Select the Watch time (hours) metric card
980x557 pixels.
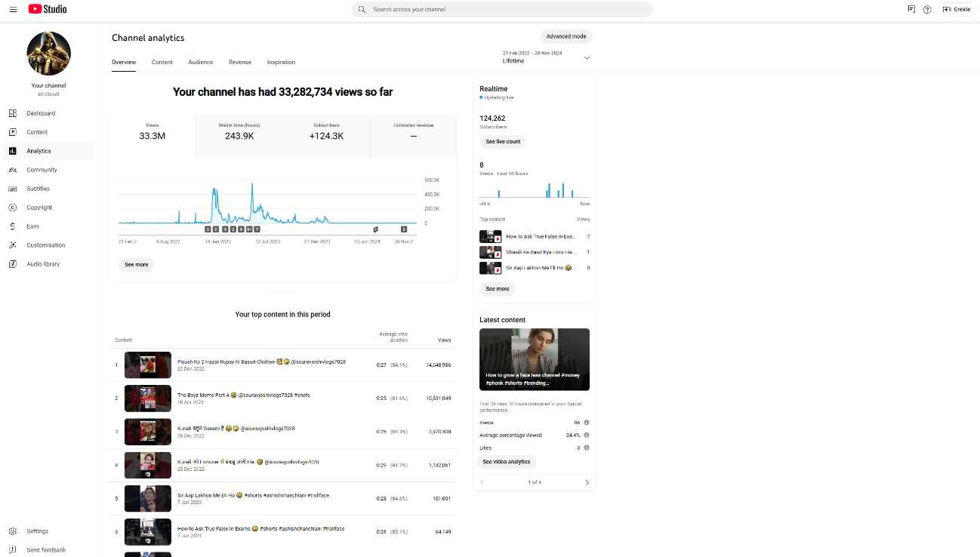pyautogui.click(x=239, y=137)
